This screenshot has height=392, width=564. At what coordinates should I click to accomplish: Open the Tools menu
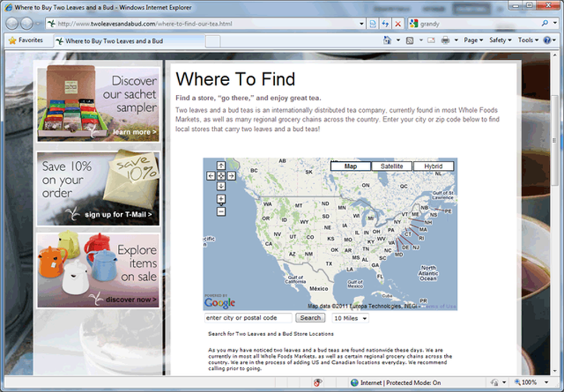528,40
